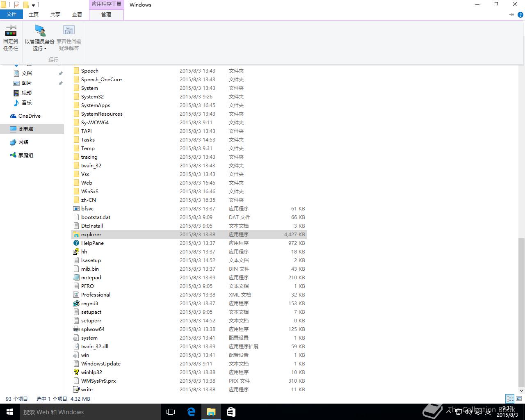Click WinSxS folder icon
525x420 pixels.
coord(76,192)
